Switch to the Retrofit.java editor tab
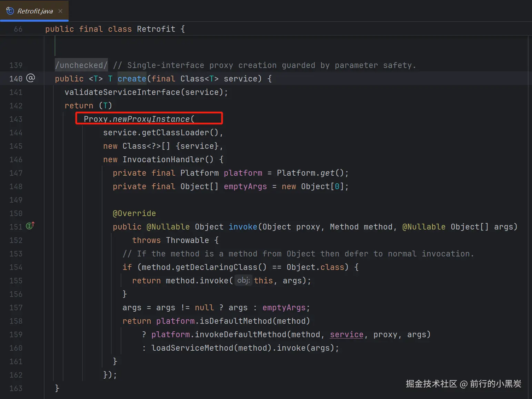 pyautogui.click(x=34, y=11)
